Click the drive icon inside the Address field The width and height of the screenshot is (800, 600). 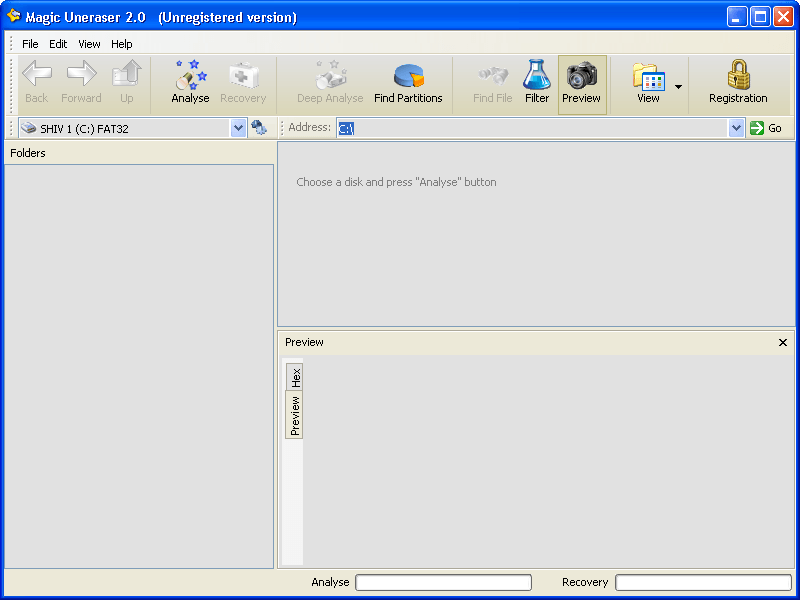[345, 127]
